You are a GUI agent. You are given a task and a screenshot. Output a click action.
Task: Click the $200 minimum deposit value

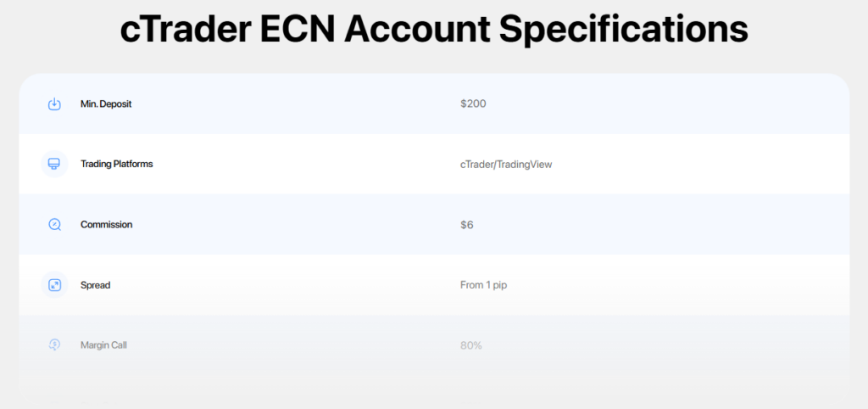[473, 104]
